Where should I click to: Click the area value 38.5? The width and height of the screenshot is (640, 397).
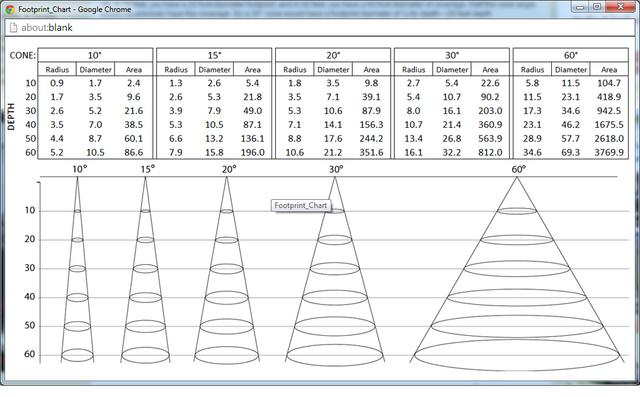pyautogui.click(x=134, y=125)
